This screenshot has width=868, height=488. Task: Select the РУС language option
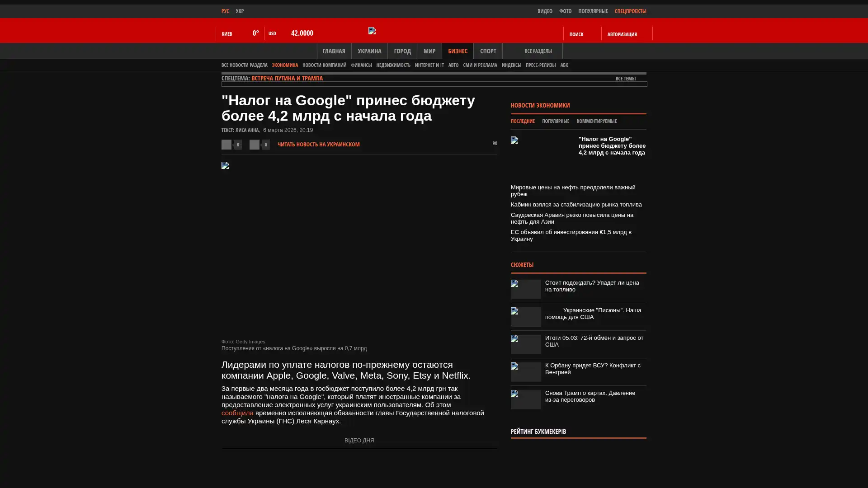point(225,11)
